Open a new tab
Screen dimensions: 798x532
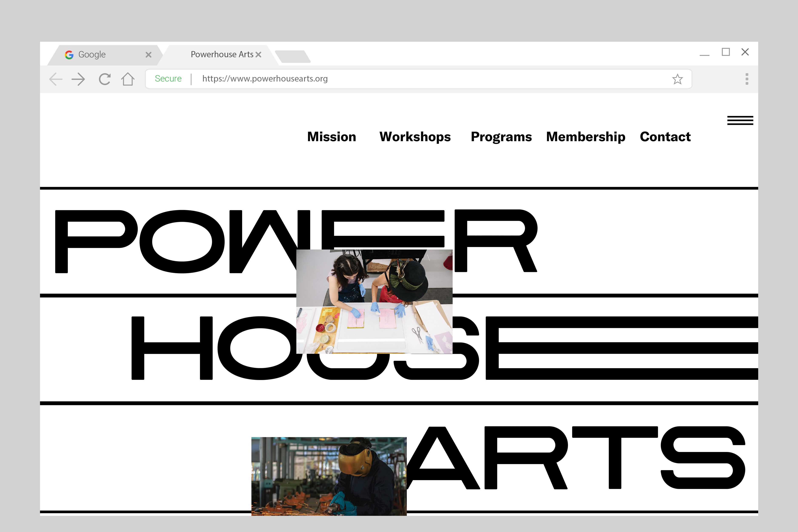coord(292,57)
